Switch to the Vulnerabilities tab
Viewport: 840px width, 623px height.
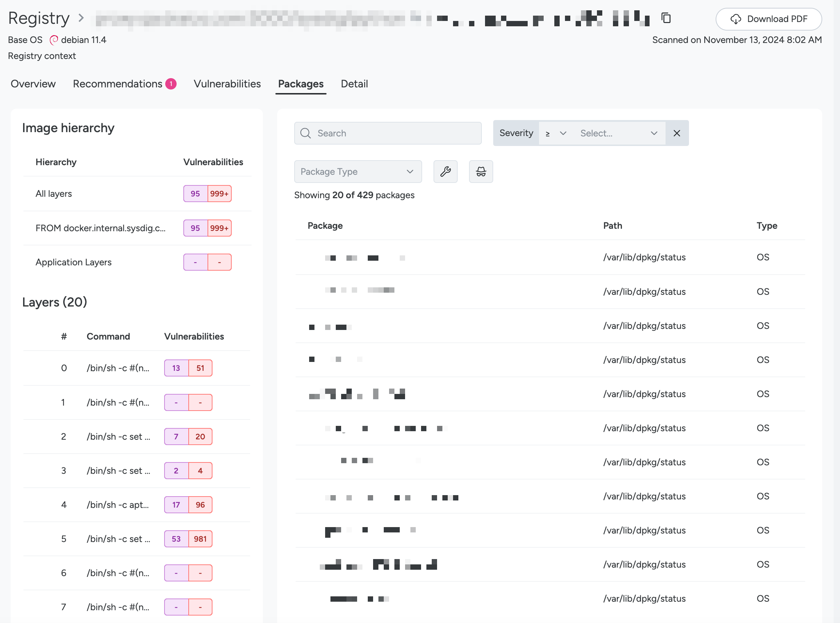tap(227, 84)
